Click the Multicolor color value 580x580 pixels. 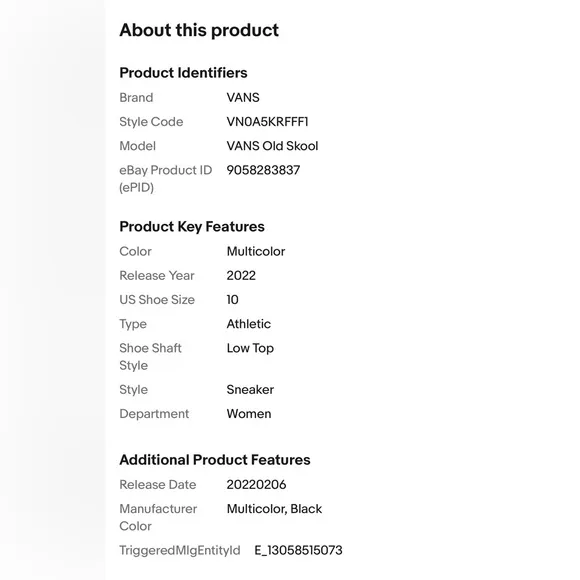[256, 252]
